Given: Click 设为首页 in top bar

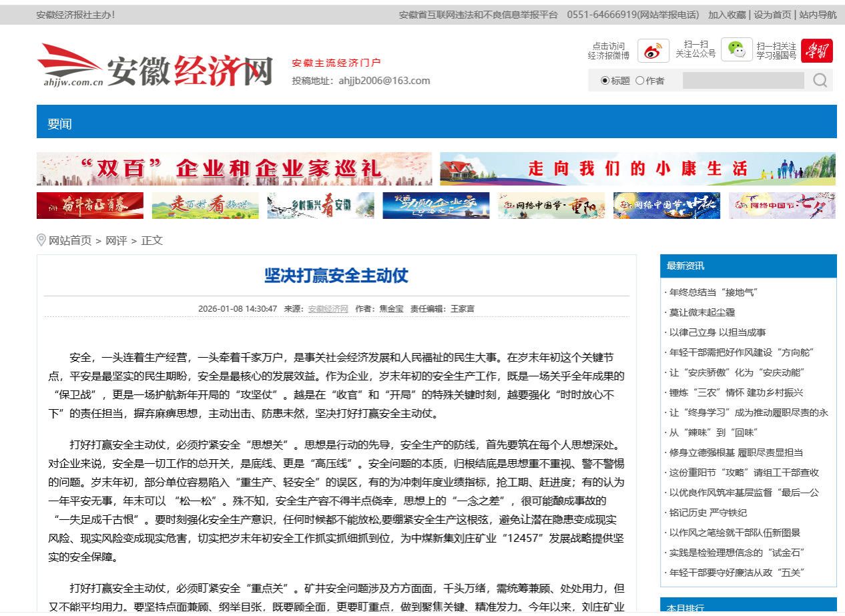Looking at the screenshot, I should 772,15.
